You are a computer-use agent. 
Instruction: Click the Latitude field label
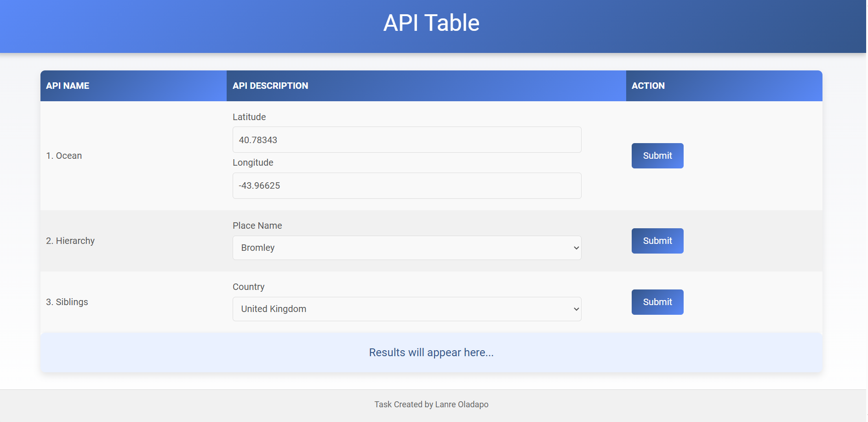click(x=249, y=117)
